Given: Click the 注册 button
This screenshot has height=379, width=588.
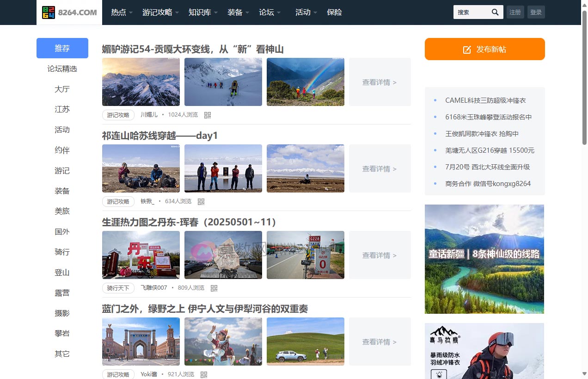Looking at the screenshot, I should tap(515, 12).
